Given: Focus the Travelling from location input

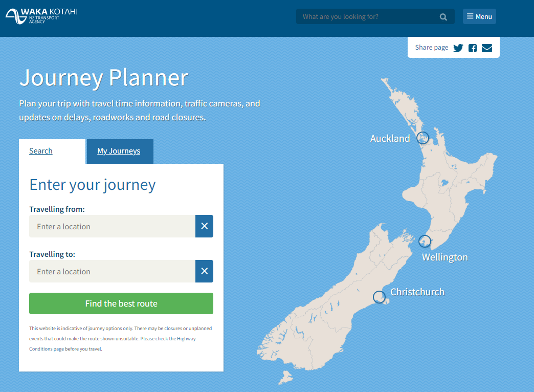Looking at the screenshot, I should tap(113, 226).
